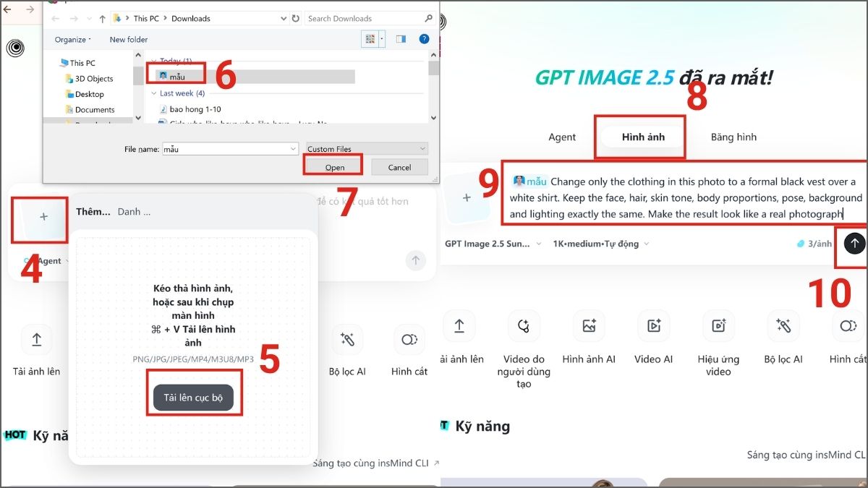The width and height of the screenshot is (868, 488).
Task: Select Desktop in navigation tree
Action: (x=89, y=94)
